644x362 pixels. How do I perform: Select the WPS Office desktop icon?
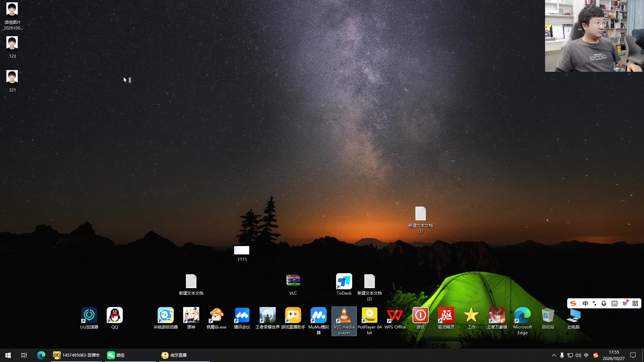(395, 318)
